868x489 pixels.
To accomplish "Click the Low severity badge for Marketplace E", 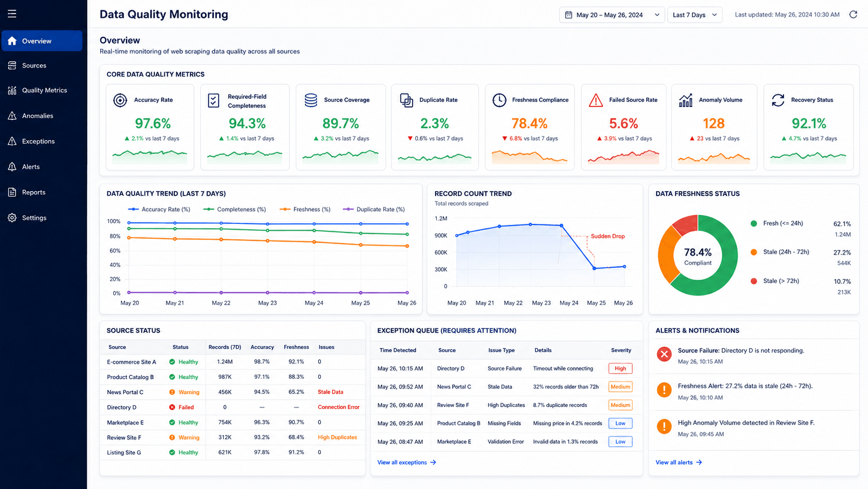I will [620, 442].
